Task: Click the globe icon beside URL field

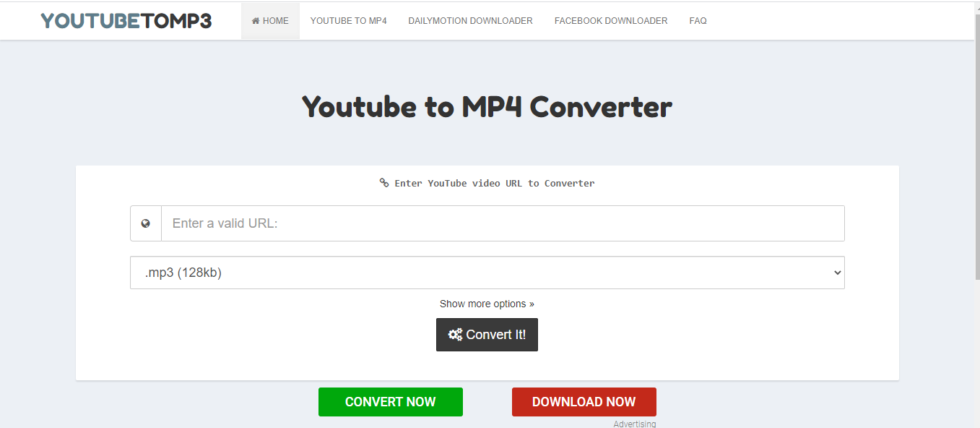Action: point(146,223)
